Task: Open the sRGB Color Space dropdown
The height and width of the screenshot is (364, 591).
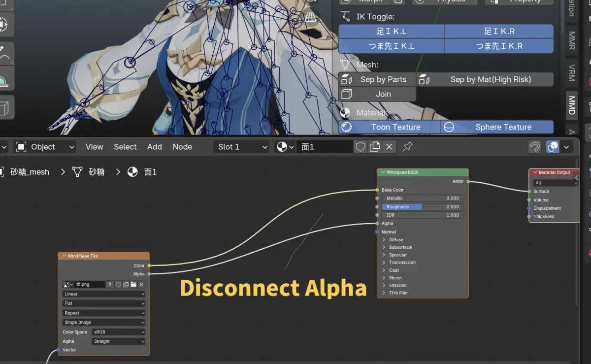Action: (119, 332)
